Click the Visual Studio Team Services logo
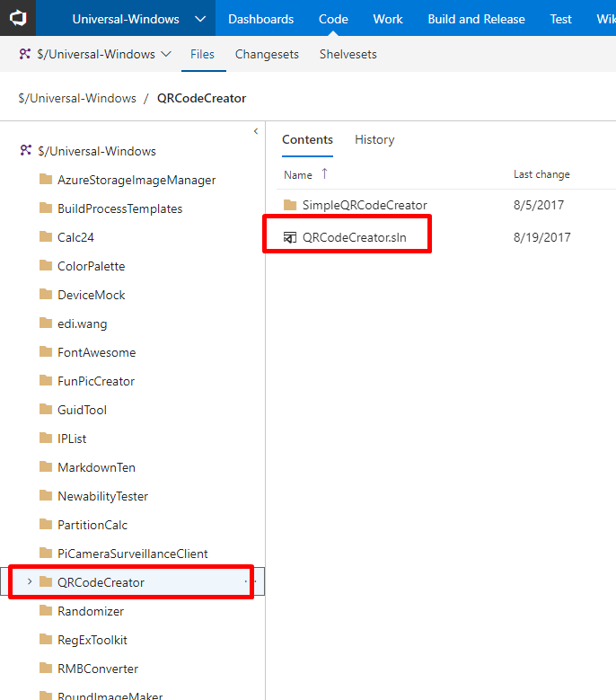This screenshot has width=616, height=700. [18, 18]
